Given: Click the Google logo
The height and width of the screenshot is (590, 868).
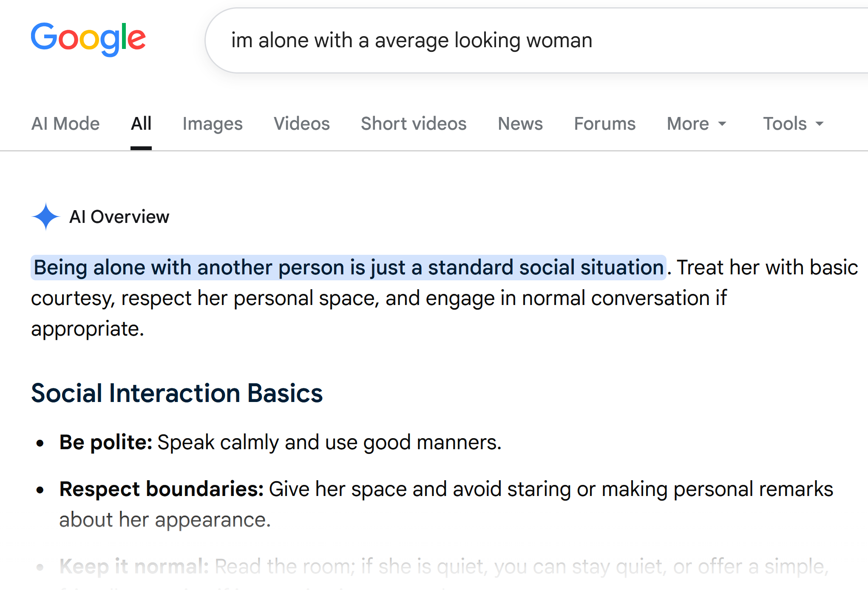Looking at the screenshot, I should coord(88,39).
